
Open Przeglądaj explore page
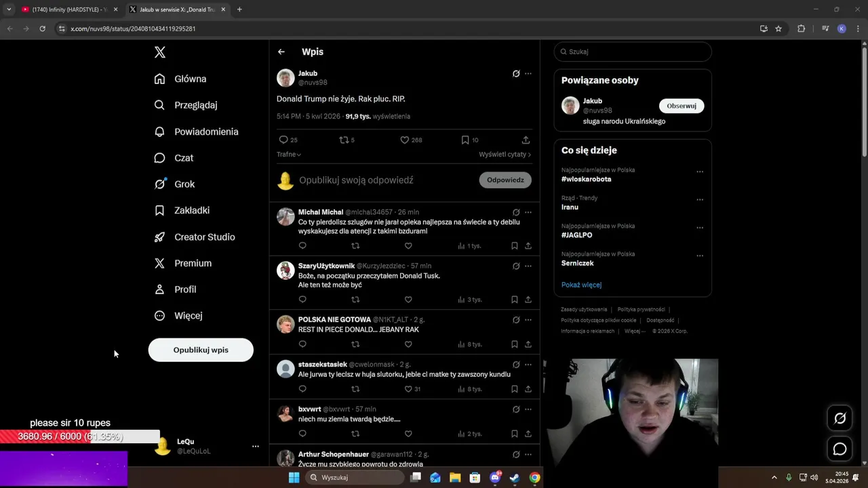tap(186, 105)
